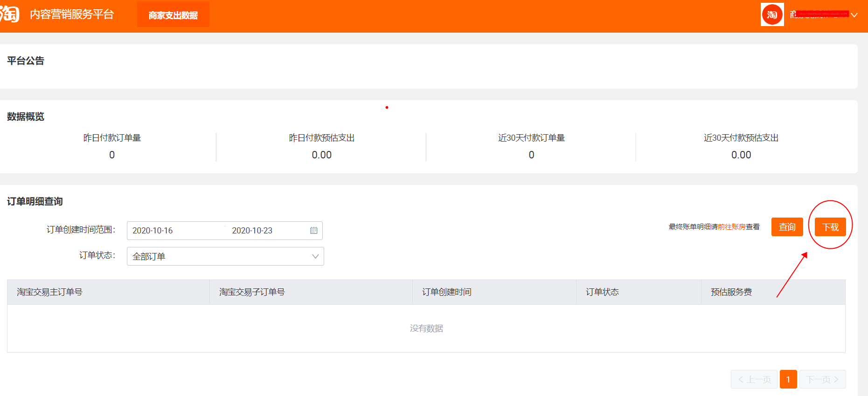Screen dimensions: 868x396
Task: Click the 订单创建时间 column header
Action: pos(446,292)
